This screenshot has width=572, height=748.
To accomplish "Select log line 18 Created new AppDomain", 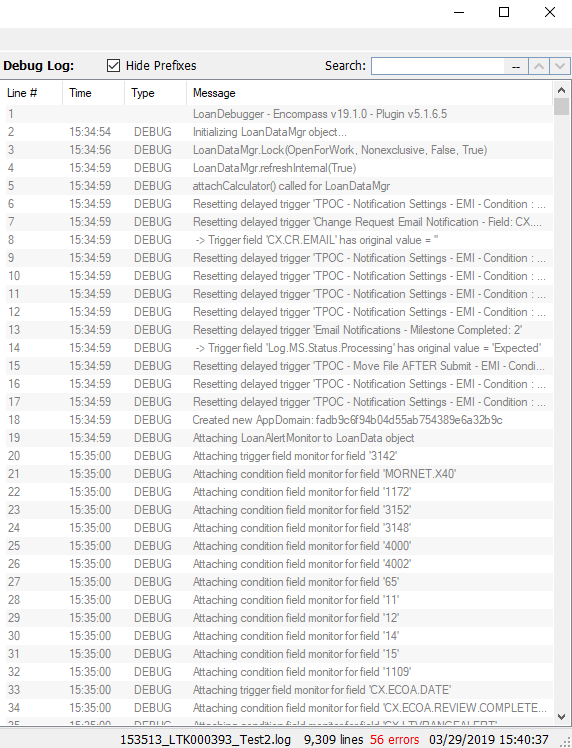I will tap(279, 420).
